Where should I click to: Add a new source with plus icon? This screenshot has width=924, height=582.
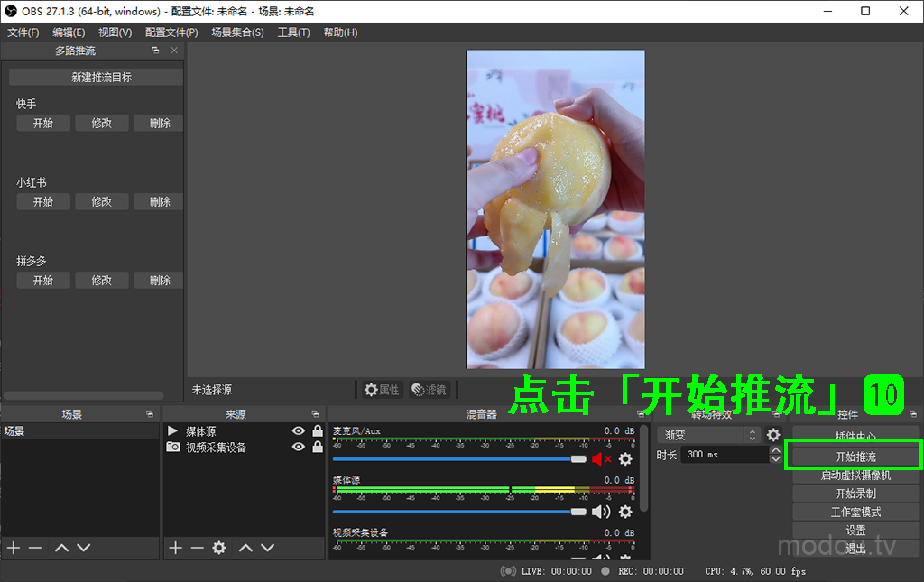click(176, 548)
